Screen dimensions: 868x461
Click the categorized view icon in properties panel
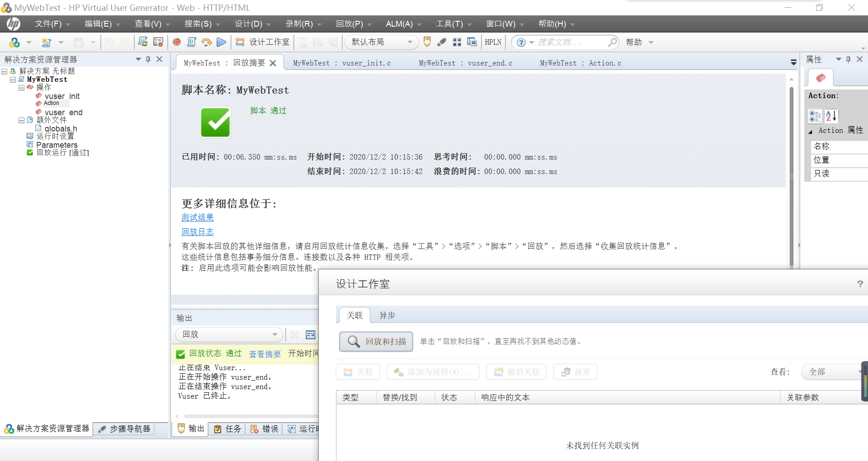[x=815, y=116]
